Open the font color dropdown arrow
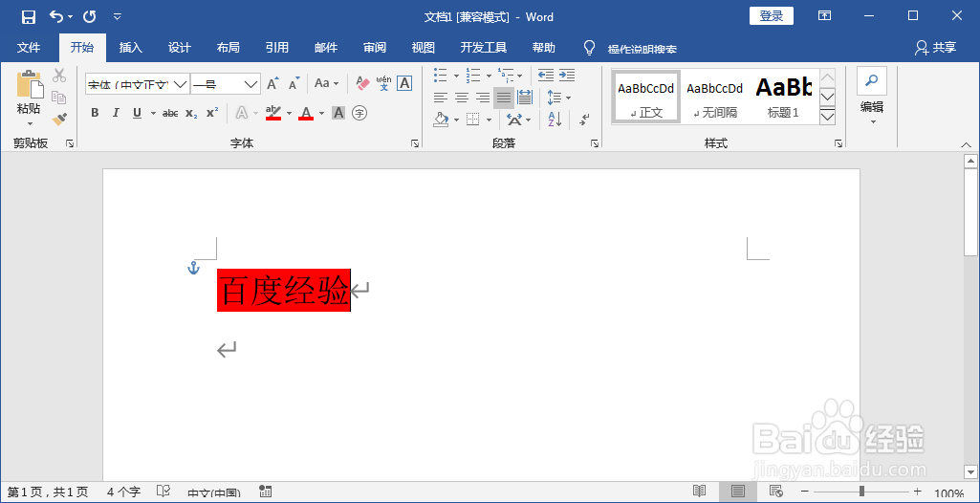The image size is (980, 503). tap(322, 113)
